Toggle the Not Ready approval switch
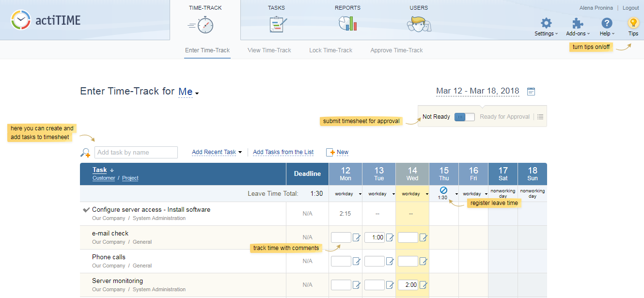 coord(465,117)
